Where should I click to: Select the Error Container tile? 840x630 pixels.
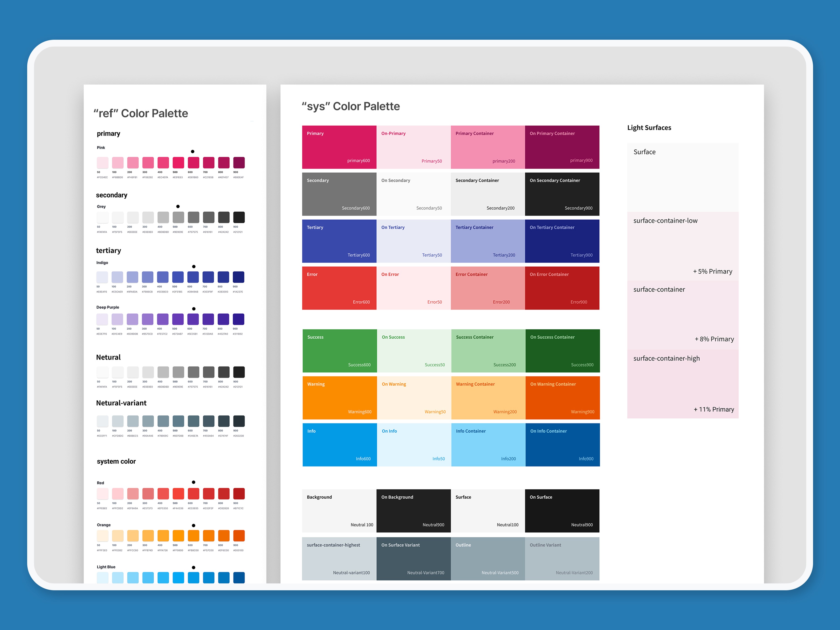[x=488, y=288]
